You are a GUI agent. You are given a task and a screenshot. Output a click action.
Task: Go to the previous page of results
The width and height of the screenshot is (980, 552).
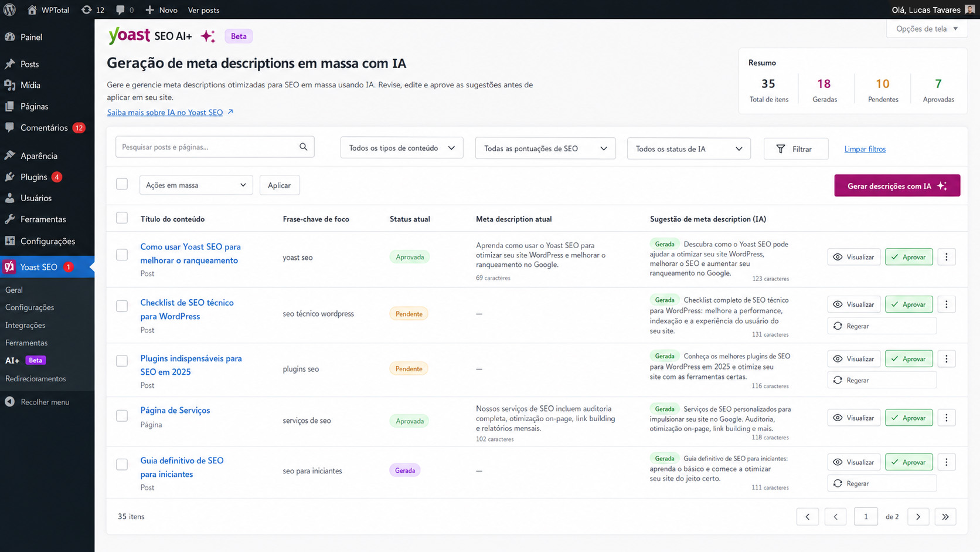click(836, 517)
